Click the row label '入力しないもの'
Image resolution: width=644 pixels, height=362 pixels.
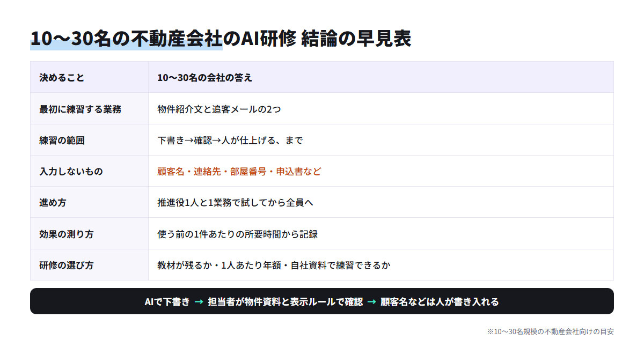pyautogui.click(x=89, y=172)
